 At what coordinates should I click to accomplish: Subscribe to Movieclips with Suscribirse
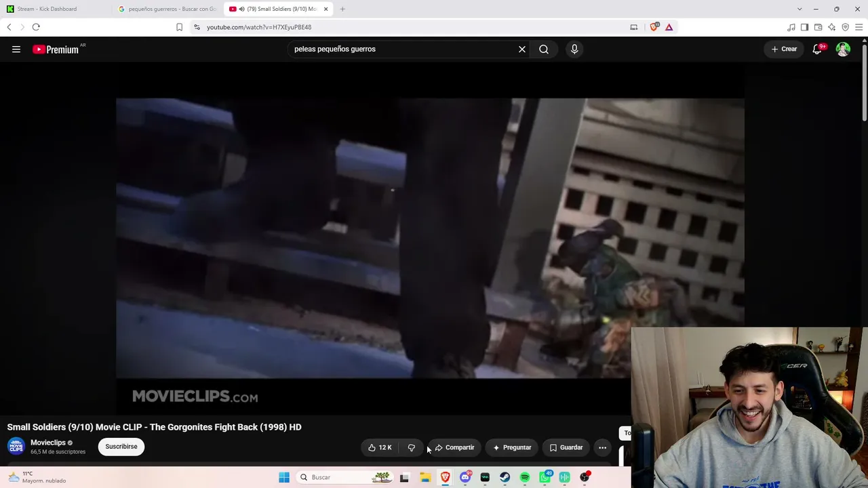[x=121, y=447]
